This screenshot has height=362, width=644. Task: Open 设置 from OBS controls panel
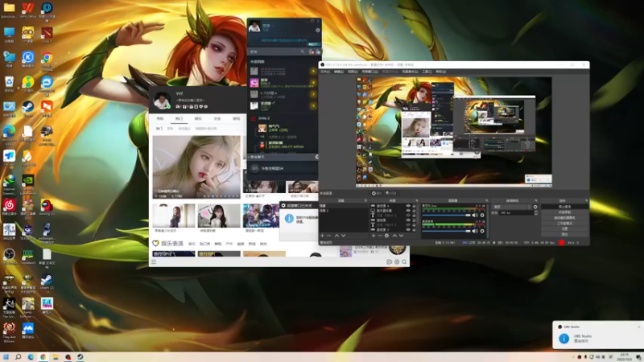click(x=565, y=228)
